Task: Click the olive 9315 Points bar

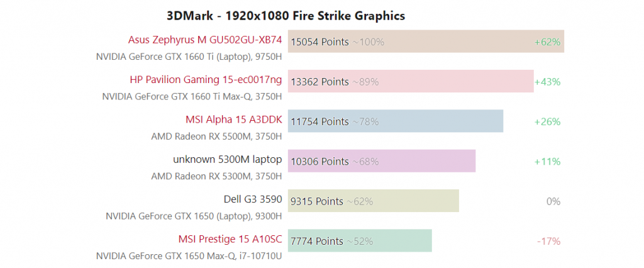Action: pos(374,201)
